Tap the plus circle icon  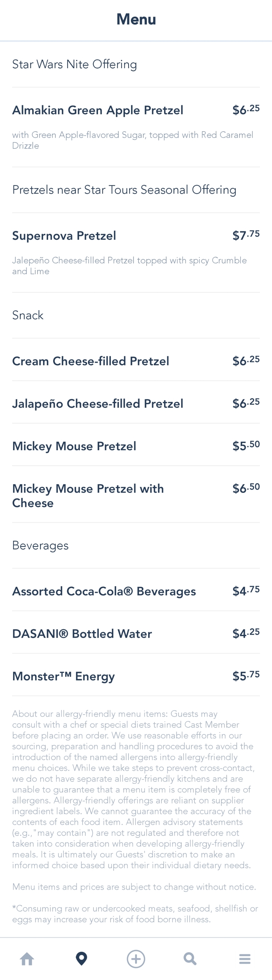tap(136, 959)
